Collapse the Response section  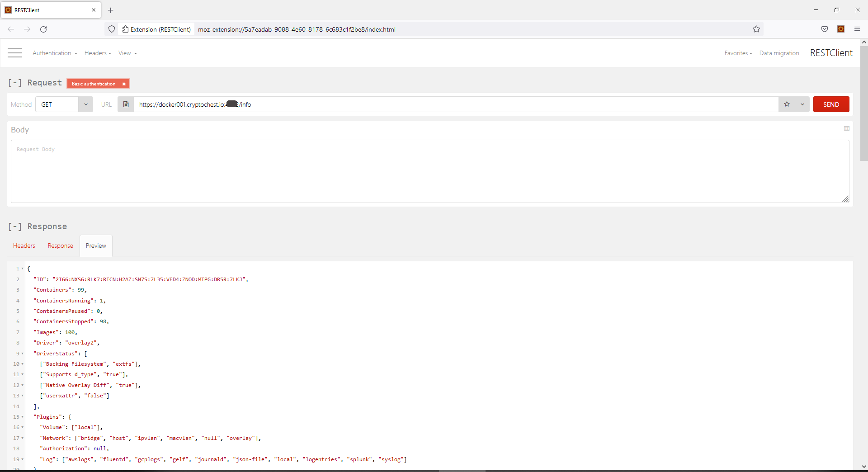(15, 227)
